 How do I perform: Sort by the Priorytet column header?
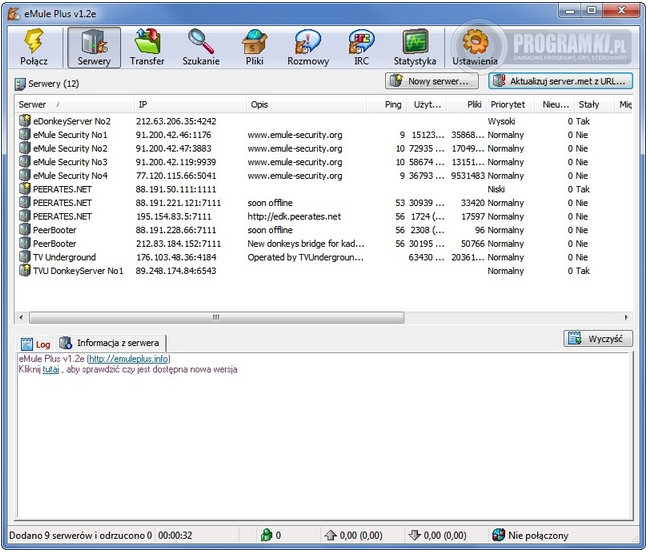click(x=510, y=104)
